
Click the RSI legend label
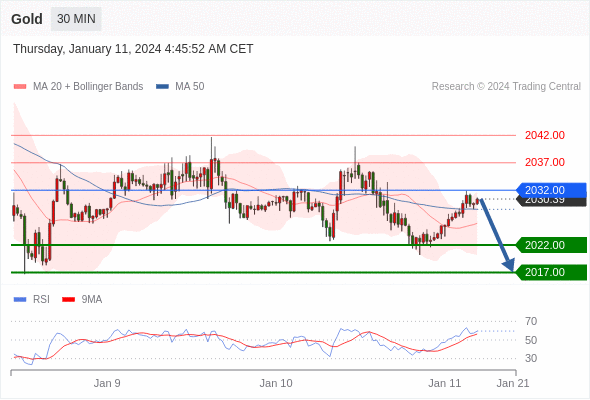tap(41, 300)
